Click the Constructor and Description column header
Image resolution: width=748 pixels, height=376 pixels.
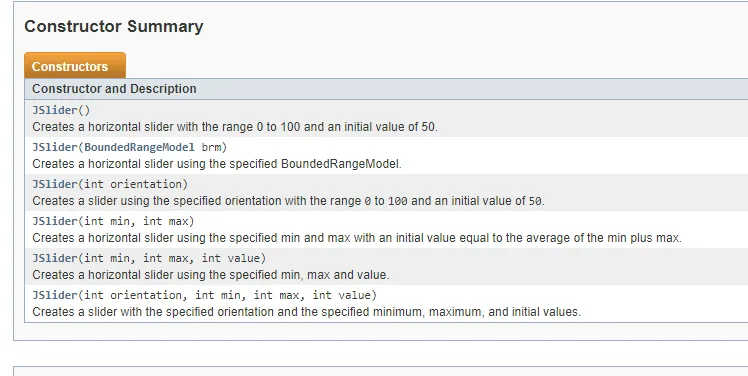click(x=114, y=89)
